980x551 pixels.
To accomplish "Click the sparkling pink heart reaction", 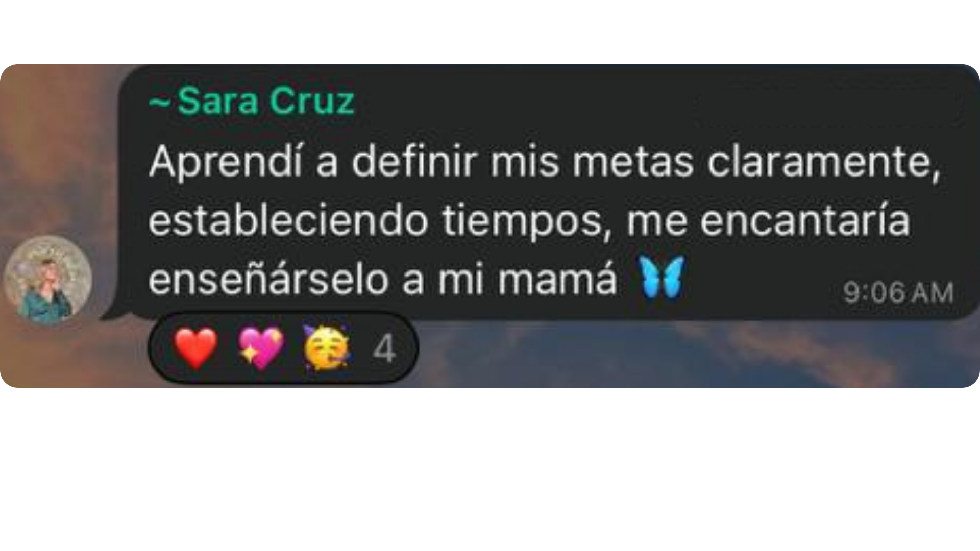I will (261, 348).
